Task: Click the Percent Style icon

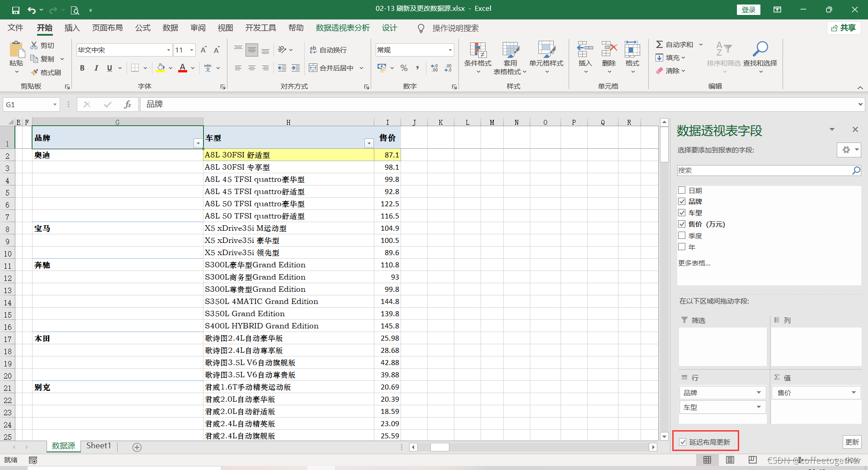Action: tap(404, 68)
